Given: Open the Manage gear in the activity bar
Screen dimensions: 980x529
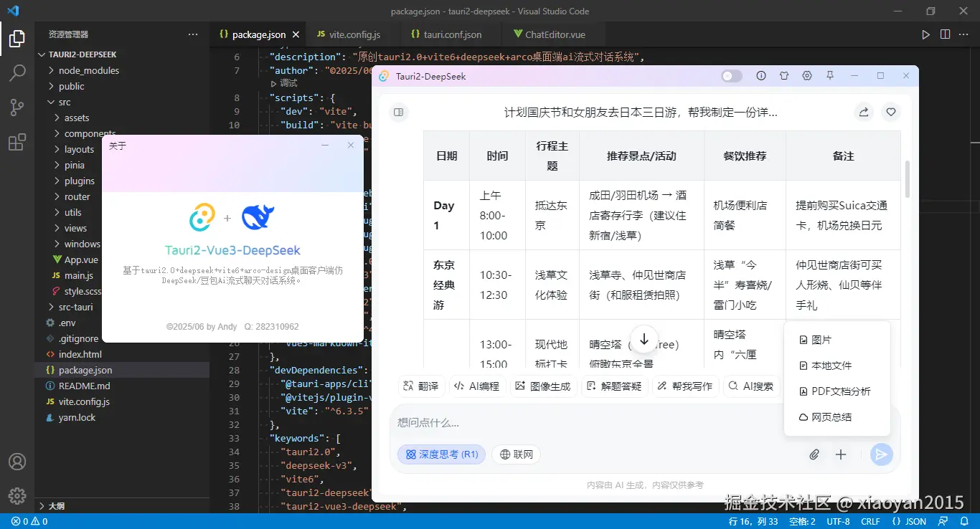Looking at the screenshot, I should coord(17,495).
